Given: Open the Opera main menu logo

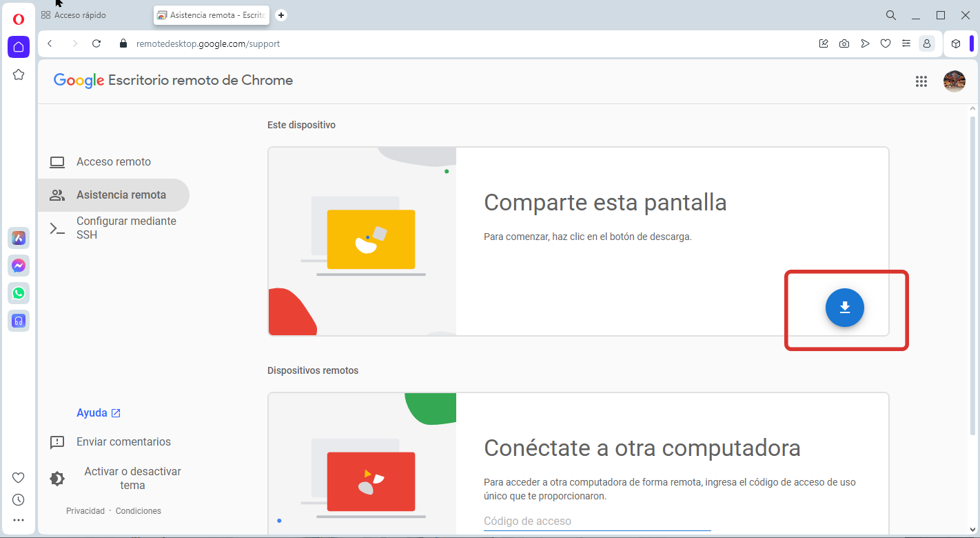Looking at the screenshot, I should coord(19,19).
